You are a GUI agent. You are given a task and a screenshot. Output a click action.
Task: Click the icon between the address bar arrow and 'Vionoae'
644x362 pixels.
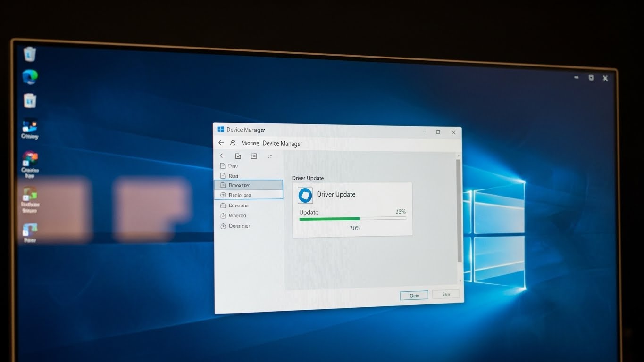233,143
